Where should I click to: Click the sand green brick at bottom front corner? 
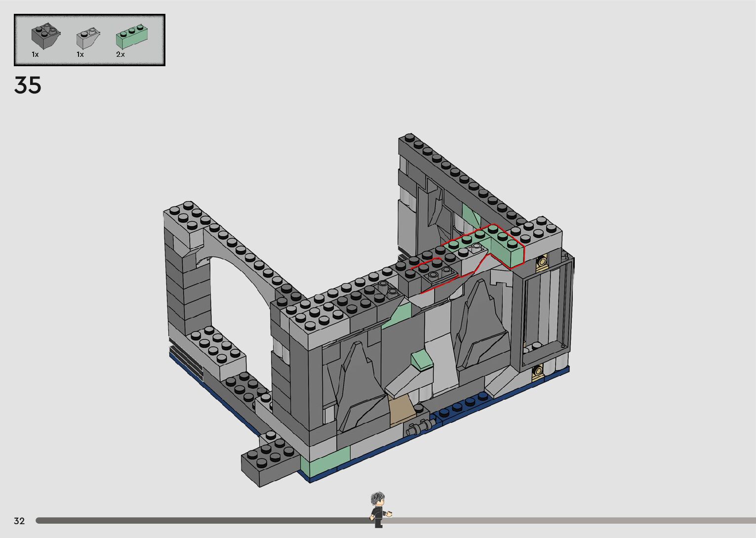(x=323, y=462)
